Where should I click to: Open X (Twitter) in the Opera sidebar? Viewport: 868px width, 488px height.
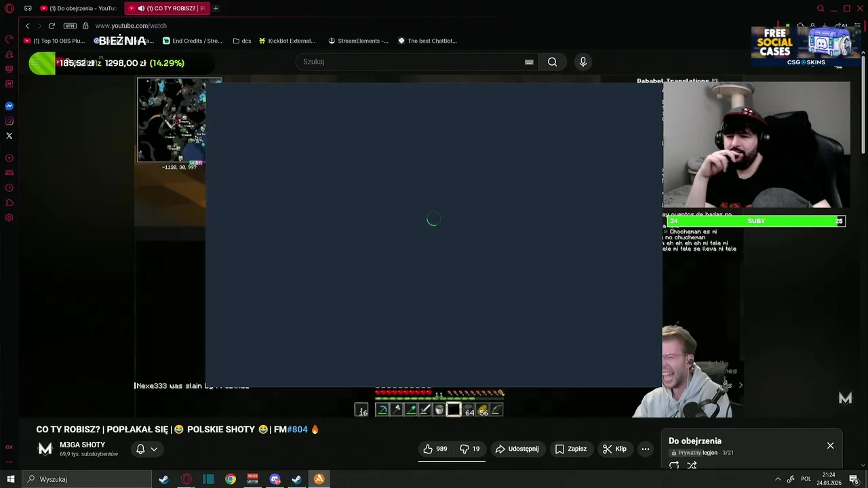[x=9, y=136]
